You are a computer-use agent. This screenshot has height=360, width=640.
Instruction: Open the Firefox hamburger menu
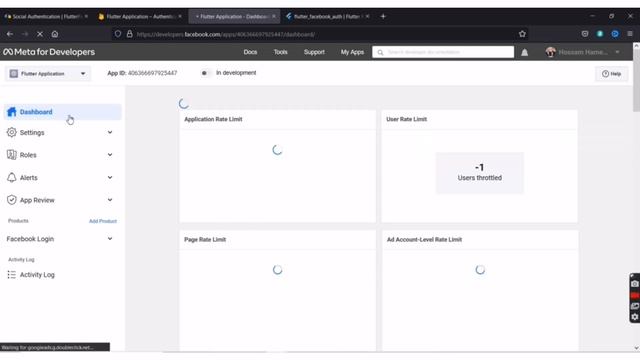pyautogui.click(x=630, y=34)
